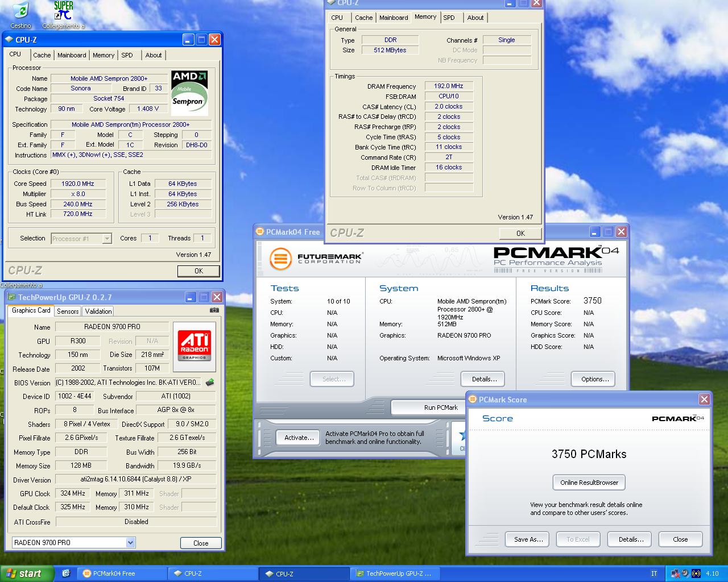Switch to CPU tab in CPU-Z Memory window
The height and width of the screenshot is (582, 728).
pos(337,18)
